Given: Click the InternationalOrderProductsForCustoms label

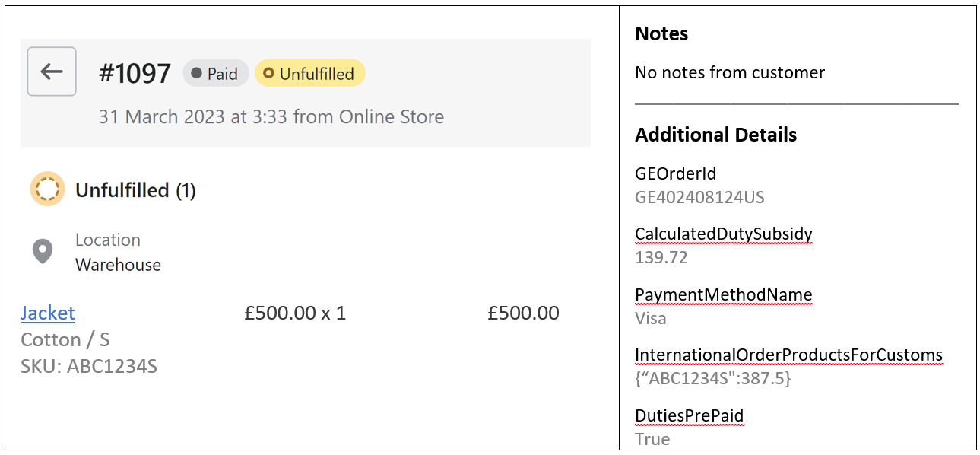Looking at the screenshot, I should (789, 355).
